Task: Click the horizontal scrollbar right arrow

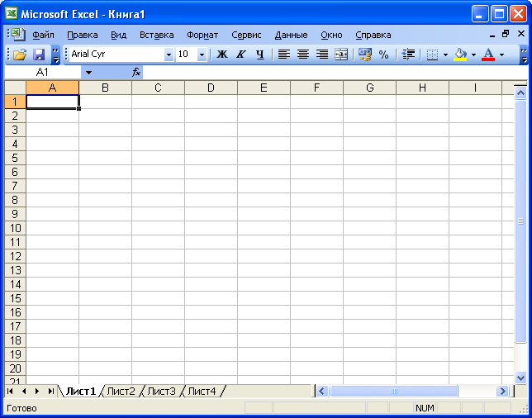Action: [x=502, y=392]
